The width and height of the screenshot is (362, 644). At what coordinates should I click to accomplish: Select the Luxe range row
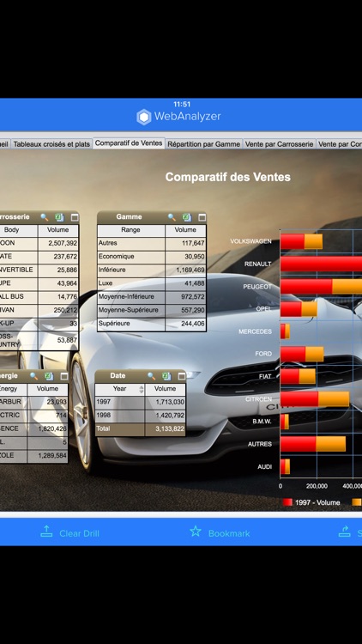[x=152, y=283]
